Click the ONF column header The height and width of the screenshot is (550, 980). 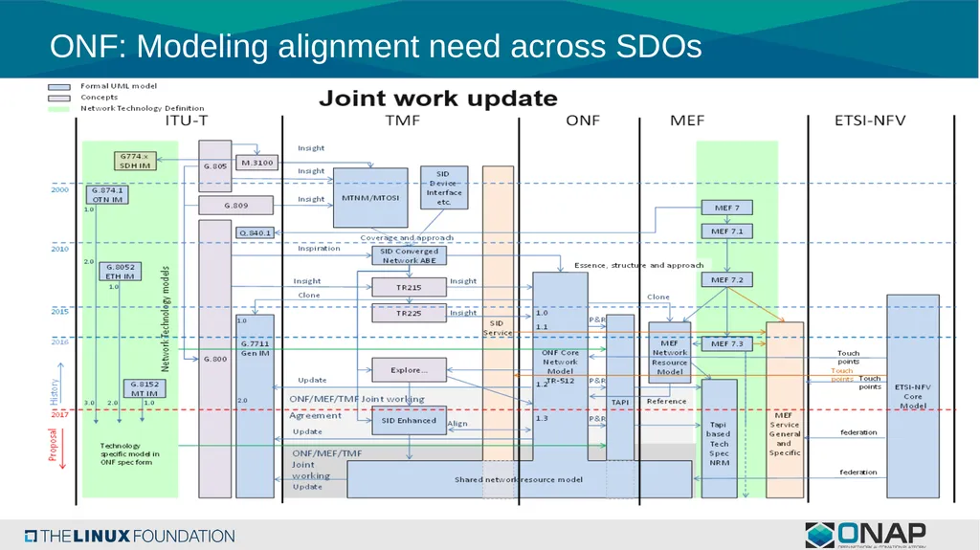(x=583, y=120)
